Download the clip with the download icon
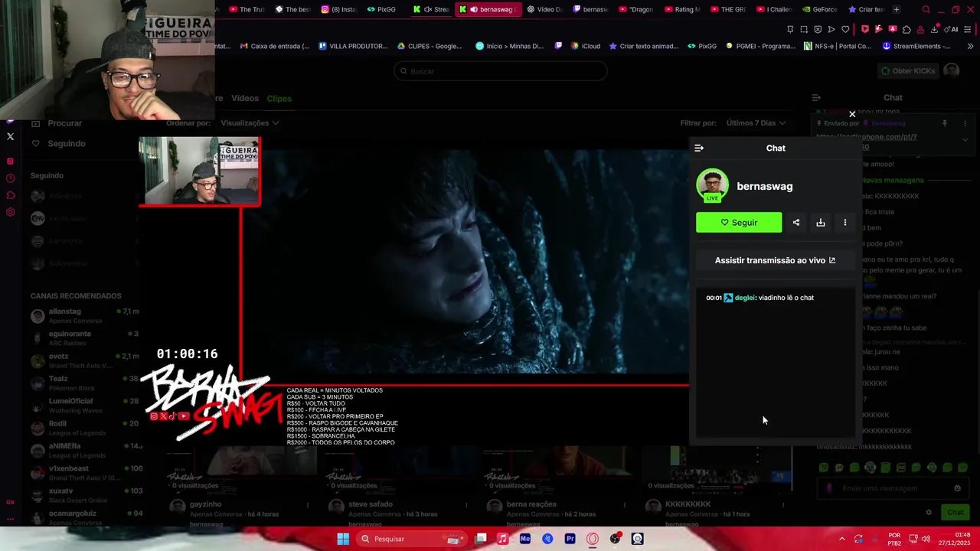Screen dimensions: 980x551 [821, 223]
